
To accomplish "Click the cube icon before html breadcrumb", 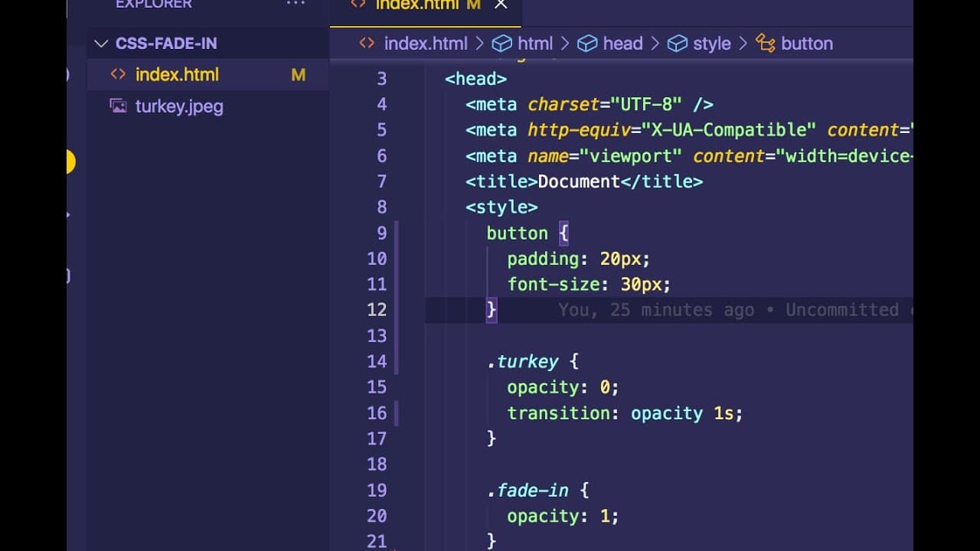I will 501,44.
